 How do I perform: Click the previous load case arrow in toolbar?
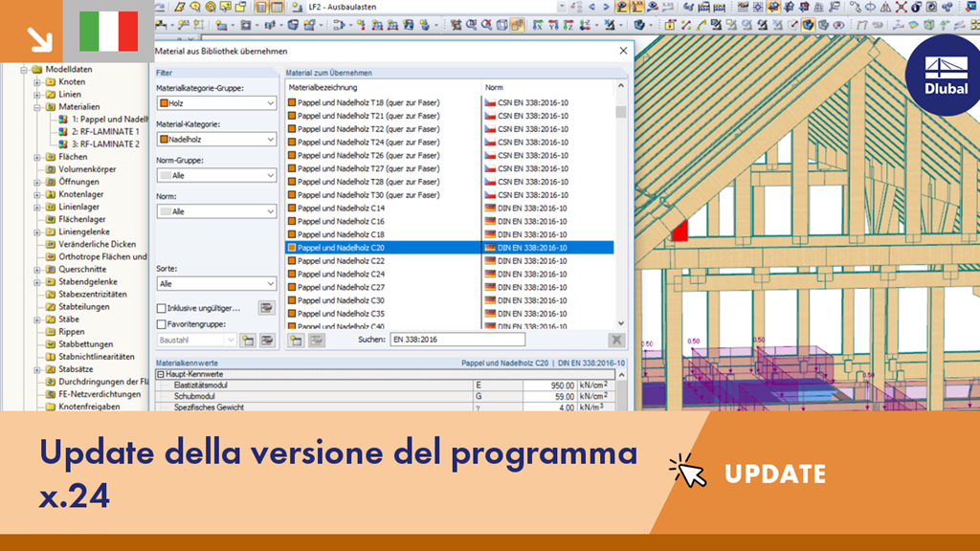pyautogui.click(x=591, y=7)
